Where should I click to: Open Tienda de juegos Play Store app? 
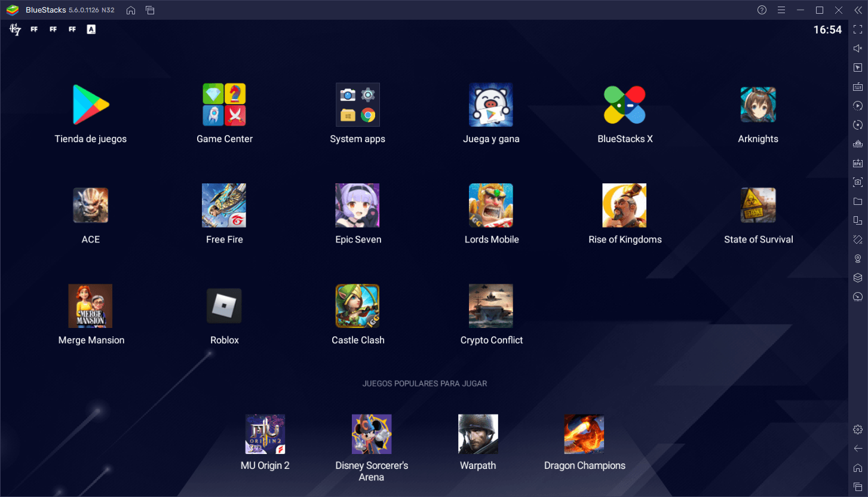(x=91, y=105)
